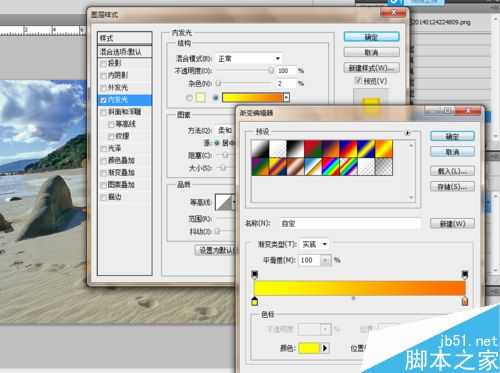Click 取消 in the Gradient Editor dialog
Image resolution: width=500 pixels, height=373 pixels.
452,152
